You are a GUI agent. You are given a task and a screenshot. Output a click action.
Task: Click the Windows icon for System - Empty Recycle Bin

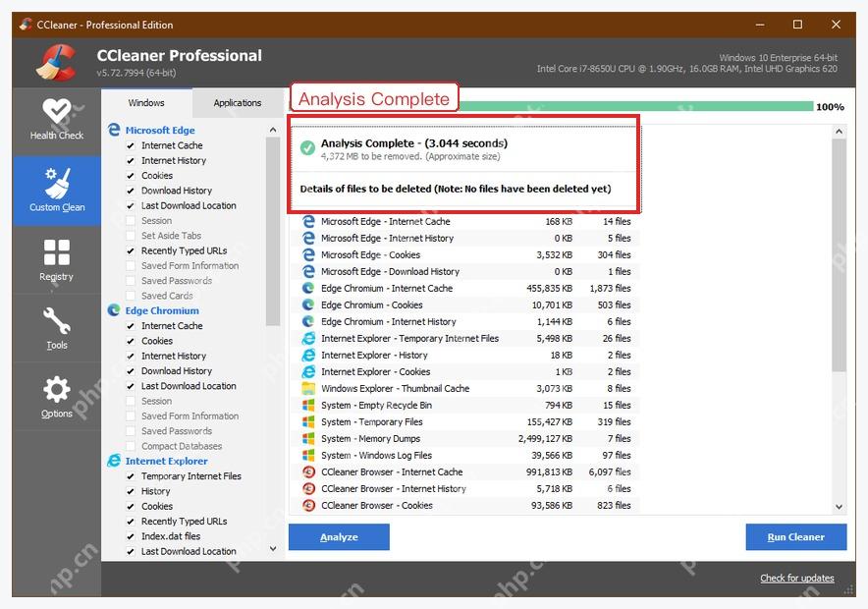click(x=308, y=406)
